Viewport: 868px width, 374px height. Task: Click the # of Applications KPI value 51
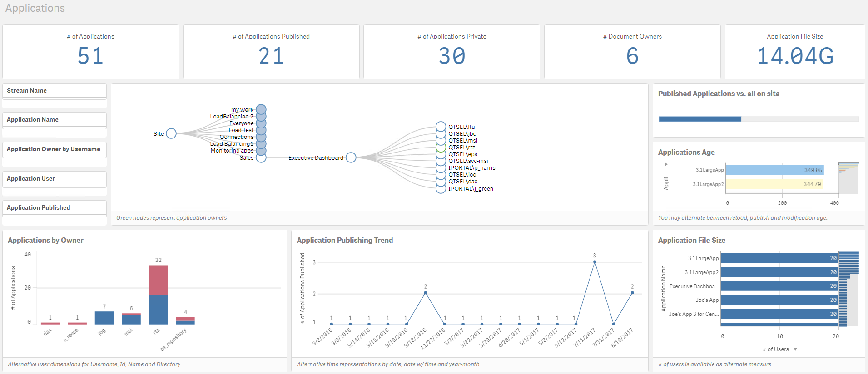pos(91,56)
